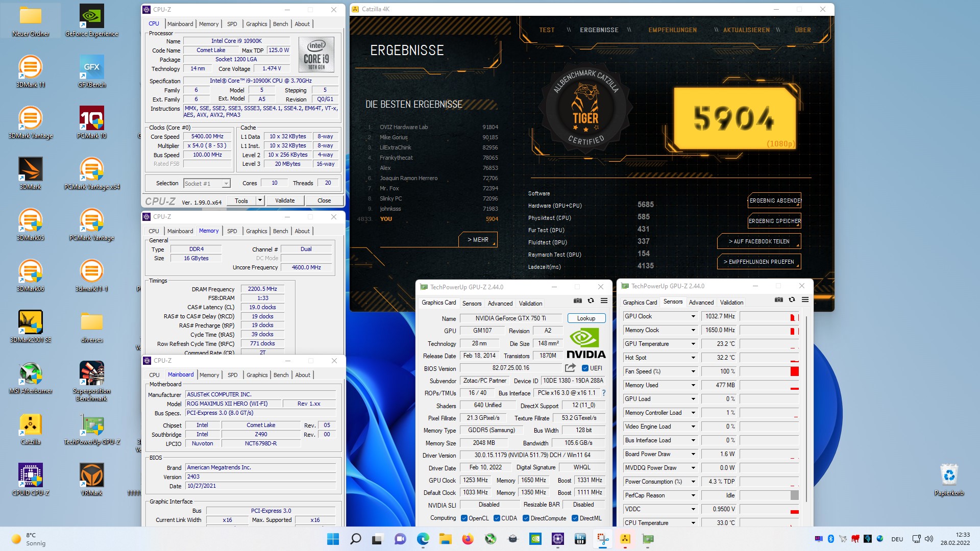Select the Papierkorb recycle bin icon
The height and width of the screenshot is (551, 980).
[949, 480]
